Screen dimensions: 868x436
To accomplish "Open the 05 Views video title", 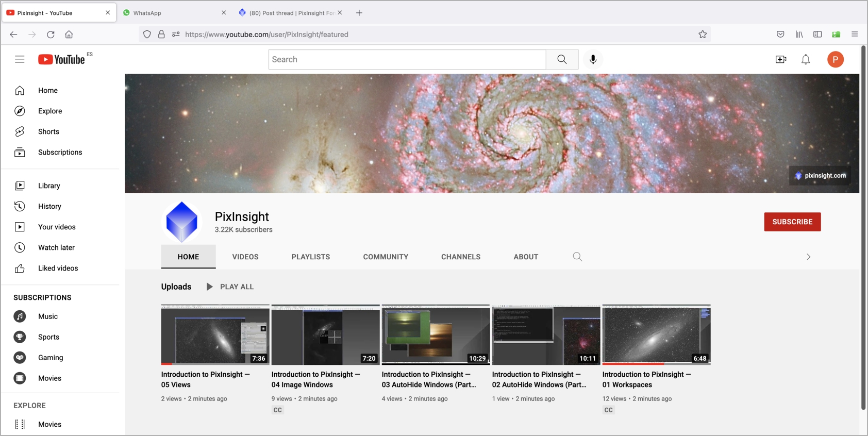I will tap(206, 380).
